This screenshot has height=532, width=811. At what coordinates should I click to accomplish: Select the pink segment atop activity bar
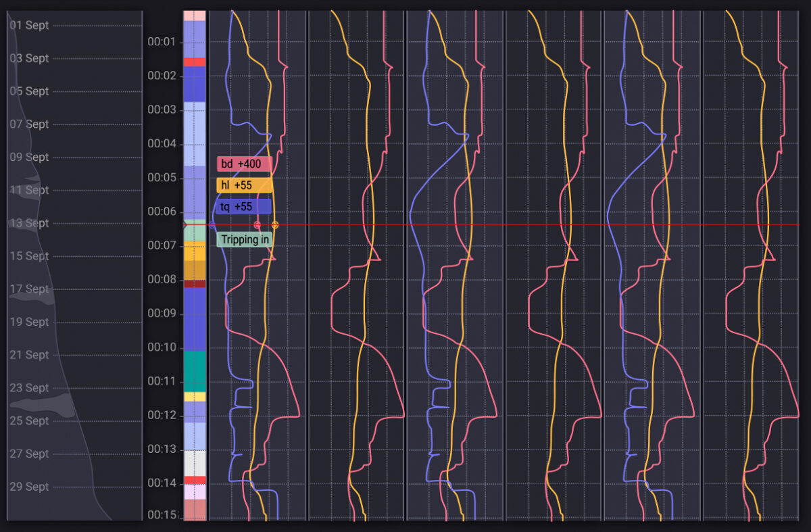click(195, 15)
